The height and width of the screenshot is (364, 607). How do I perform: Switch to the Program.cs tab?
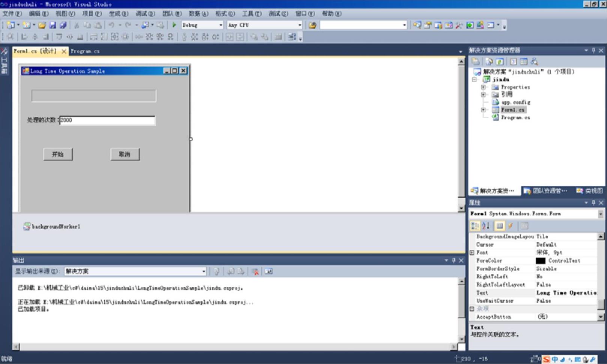pos(85,51)
